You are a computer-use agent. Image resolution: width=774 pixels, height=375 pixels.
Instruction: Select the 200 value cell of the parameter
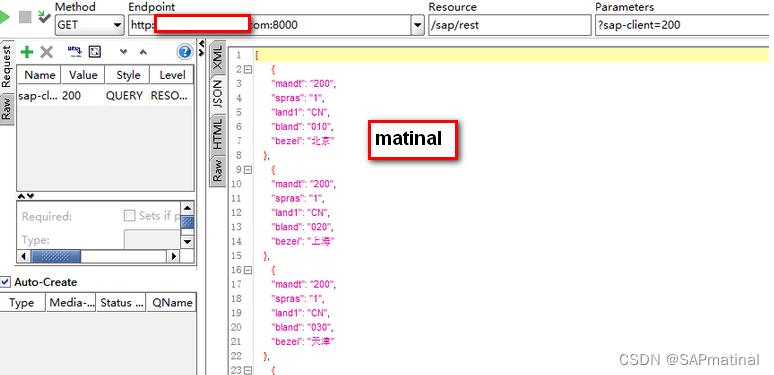[83, 95]
